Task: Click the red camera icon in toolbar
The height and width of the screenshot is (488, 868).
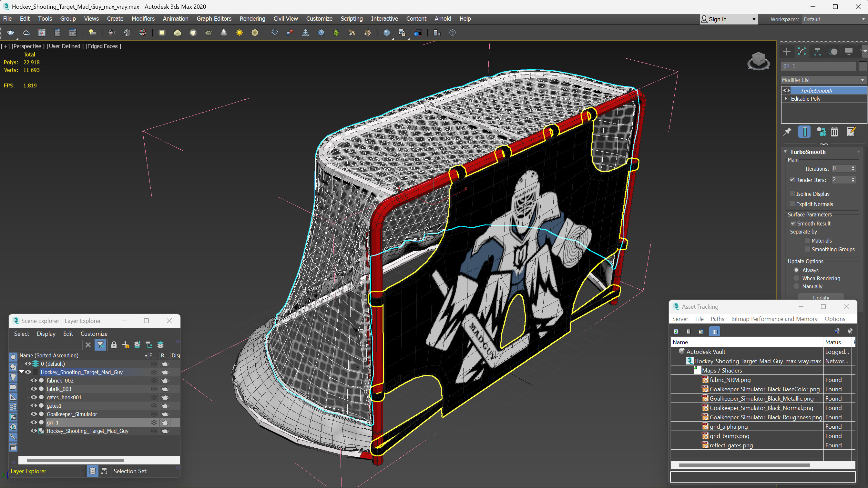Action: tap(143, 33)
